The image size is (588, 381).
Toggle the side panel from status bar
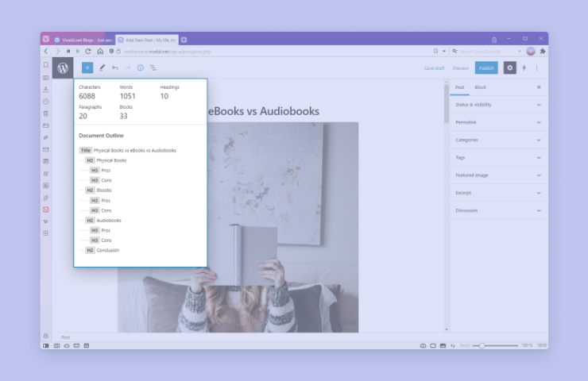pyautogui.click(x=46, y=346)
